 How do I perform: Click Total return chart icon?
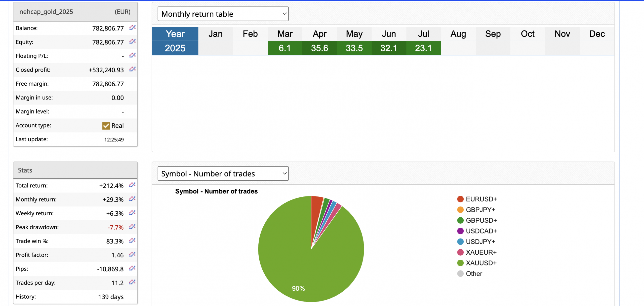pos(132,185)
